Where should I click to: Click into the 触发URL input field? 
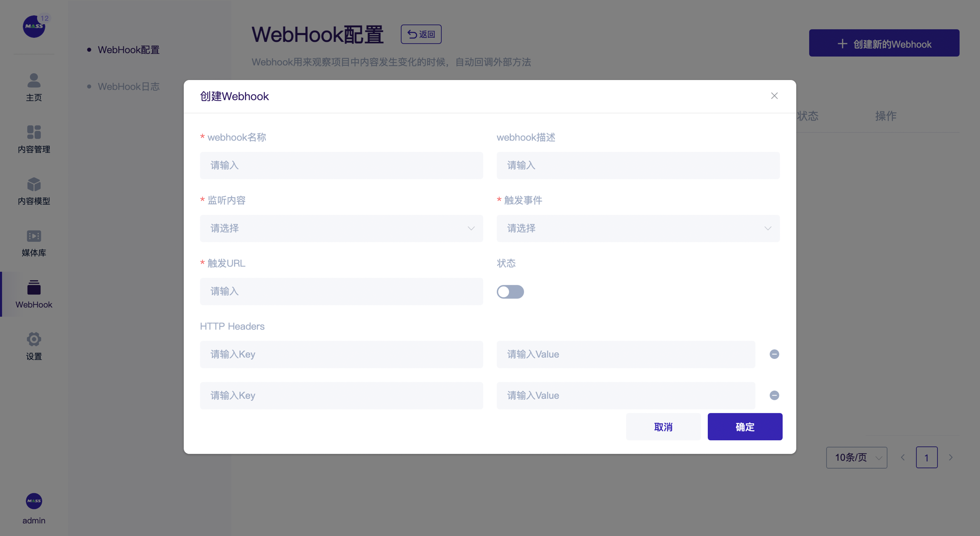click(x=341, y=292)
